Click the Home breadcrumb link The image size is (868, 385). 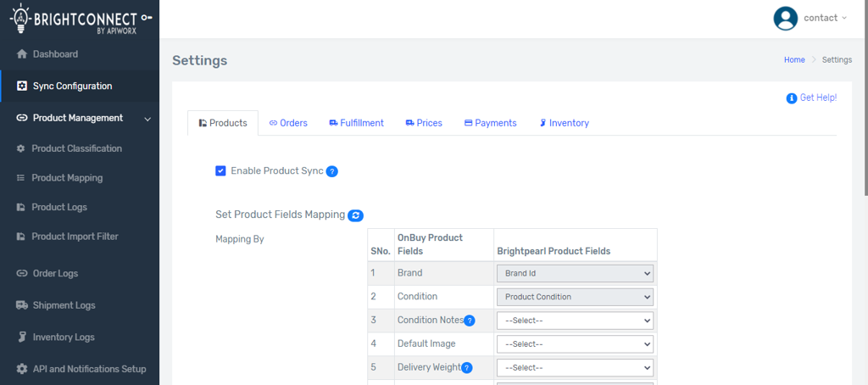[794, 60]
